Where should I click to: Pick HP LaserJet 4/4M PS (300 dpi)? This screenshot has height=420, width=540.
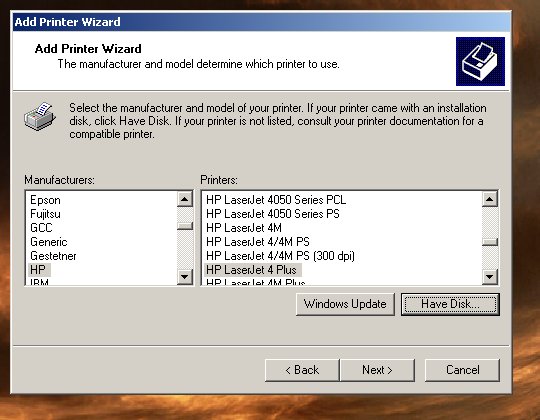click(280, 256)
